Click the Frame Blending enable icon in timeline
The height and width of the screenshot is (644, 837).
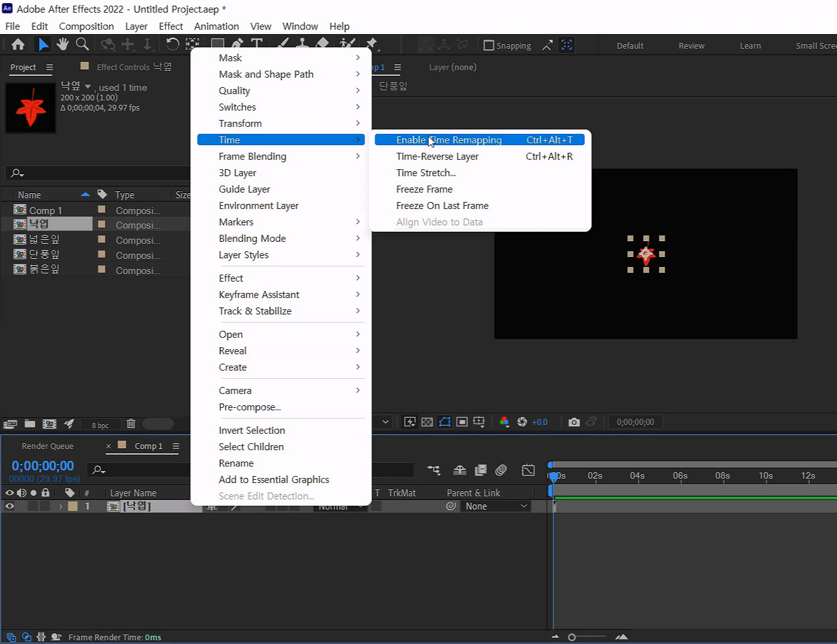[481, 470]
